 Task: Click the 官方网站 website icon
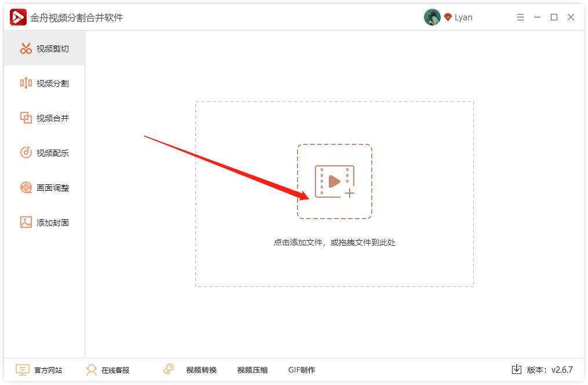tap(21, 369)
